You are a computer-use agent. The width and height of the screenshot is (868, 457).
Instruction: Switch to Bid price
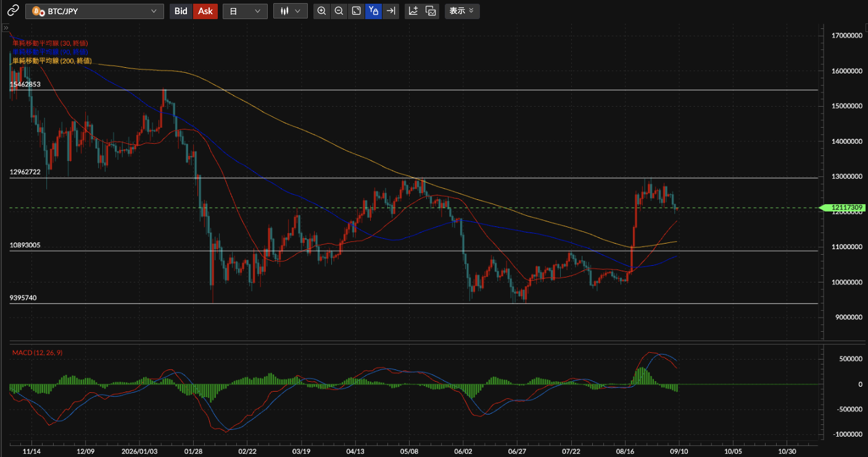click(181, 11)
